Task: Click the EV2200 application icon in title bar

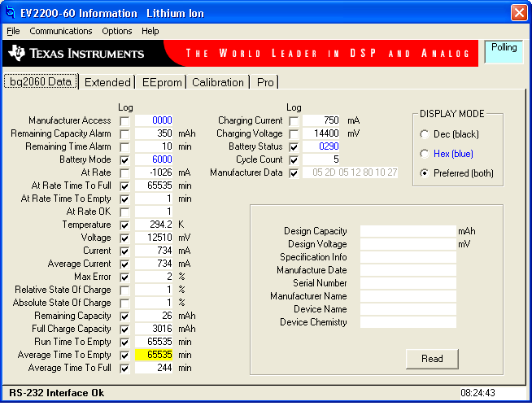Action: 11,12
